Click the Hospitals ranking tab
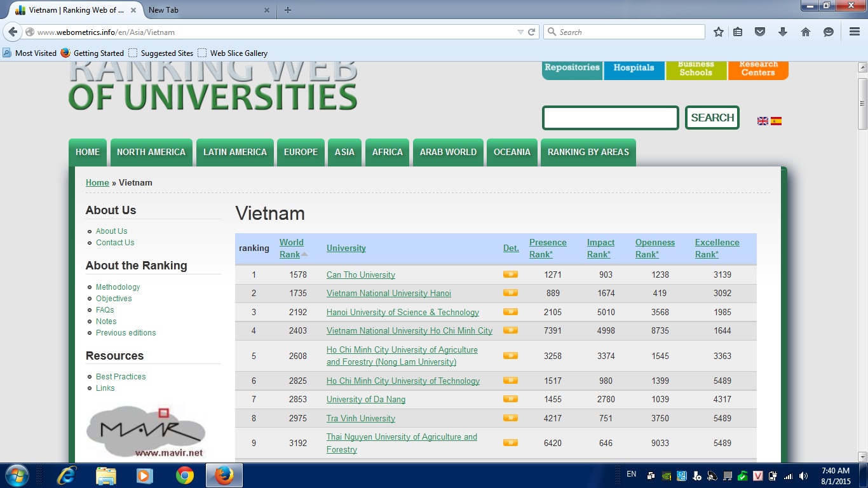The width and height of the screenshot is (868, 488). (x=634, y=70)
